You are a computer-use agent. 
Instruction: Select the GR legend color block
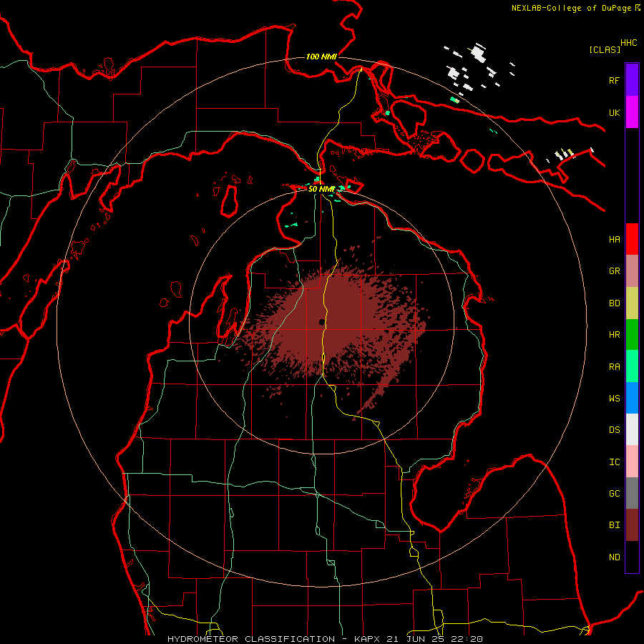click(x=632, y=271)
